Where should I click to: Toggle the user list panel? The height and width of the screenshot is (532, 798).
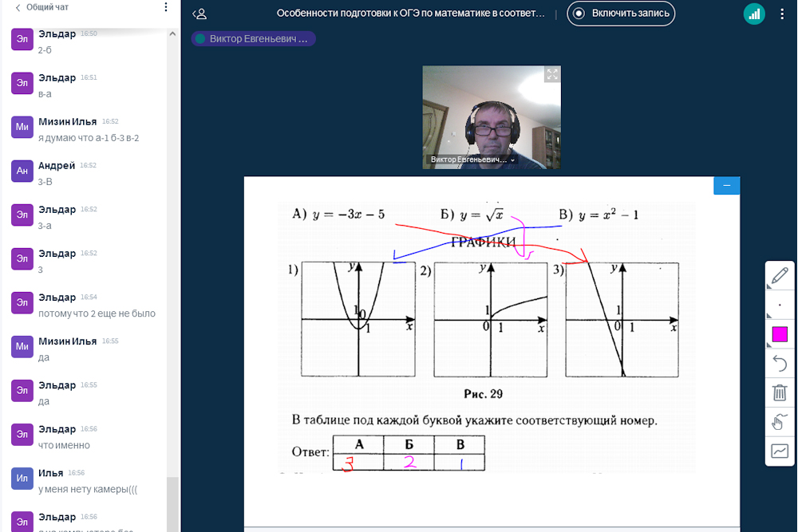click(x=200, y=14)
